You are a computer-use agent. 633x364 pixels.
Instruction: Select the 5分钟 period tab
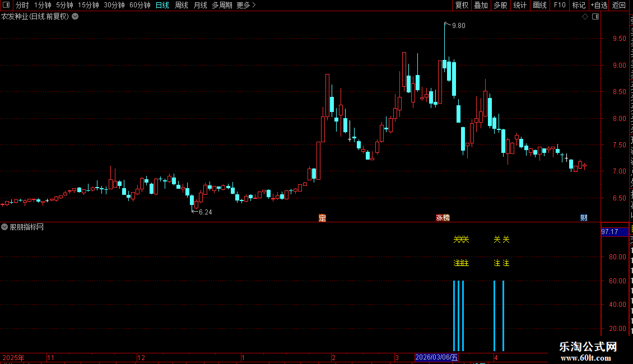[x=64, y=5]
